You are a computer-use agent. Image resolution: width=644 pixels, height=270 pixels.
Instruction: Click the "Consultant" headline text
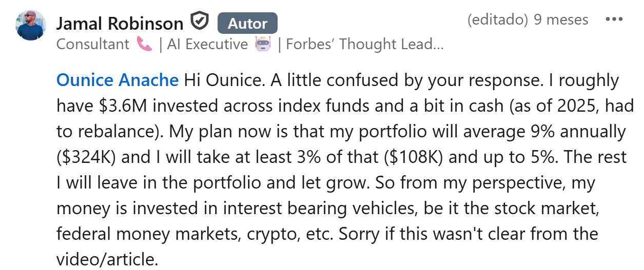[92, 45]
